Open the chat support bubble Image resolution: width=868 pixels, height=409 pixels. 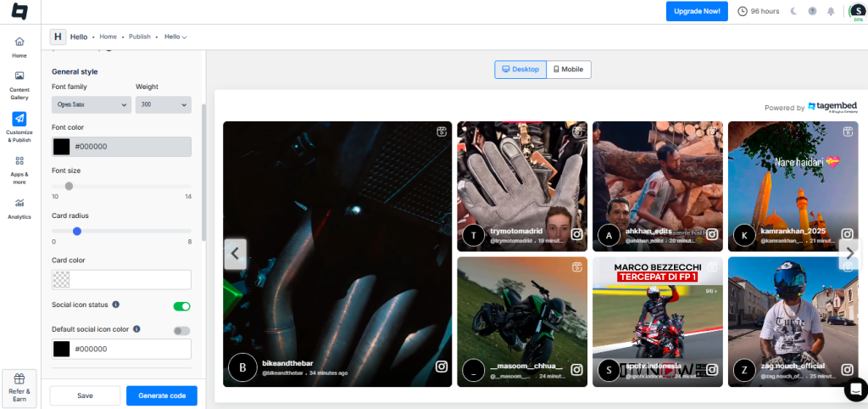856,388
